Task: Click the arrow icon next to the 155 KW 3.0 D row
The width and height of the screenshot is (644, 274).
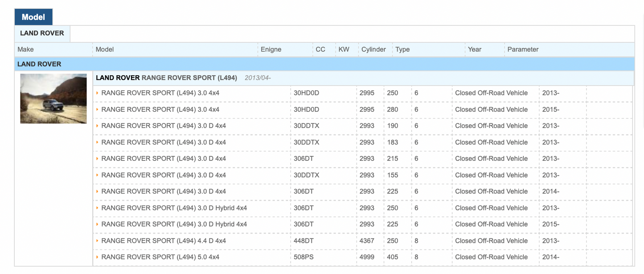Action: pyautogui.click(x=97, y=175)
